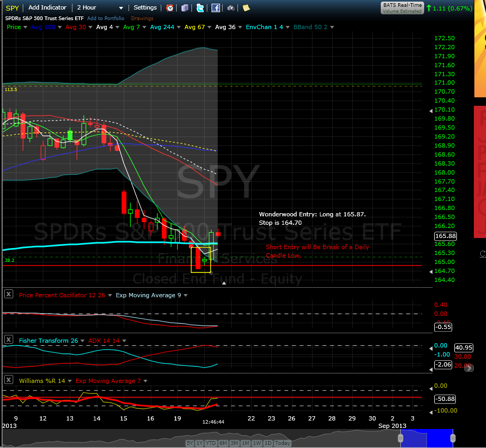Open the 2 Hour interval dropdown
The width and height of the screenshot is (486, 448).
100,7
